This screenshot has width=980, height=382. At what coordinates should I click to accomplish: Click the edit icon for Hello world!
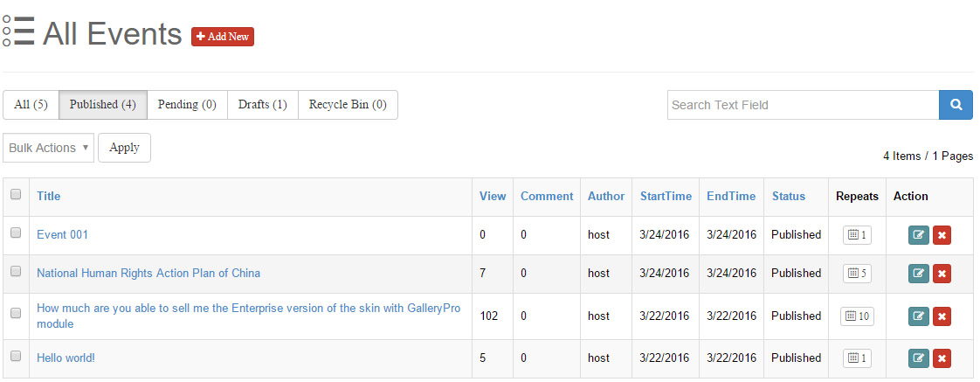[x=918, y=358]
